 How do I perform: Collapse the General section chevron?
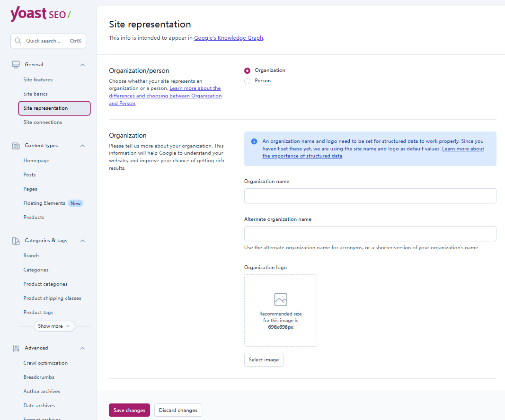(x=82, y=64)
